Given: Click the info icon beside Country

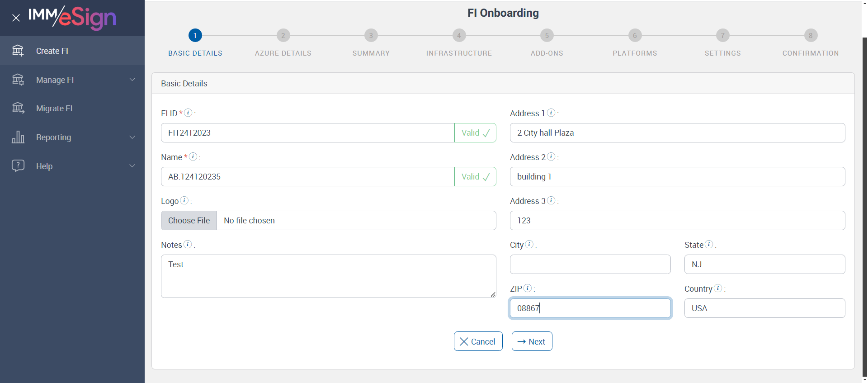Looking at the screenshot, I should click(x=718, y=288).
